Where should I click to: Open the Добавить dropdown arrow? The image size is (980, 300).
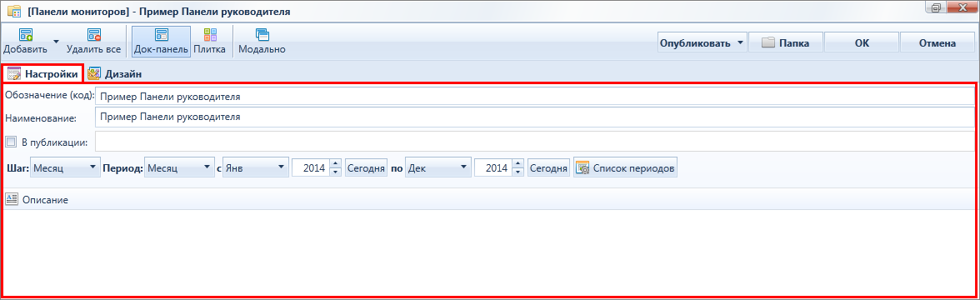point(56,42)
